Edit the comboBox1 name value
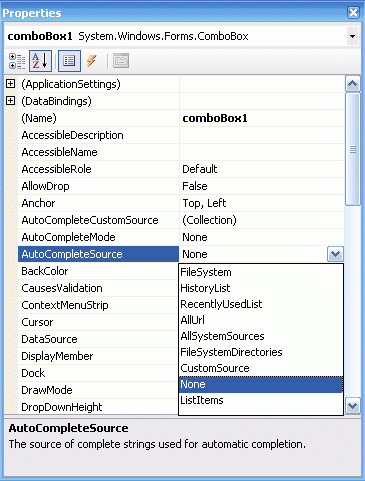365x481 pixels. (x=262, y=118)
